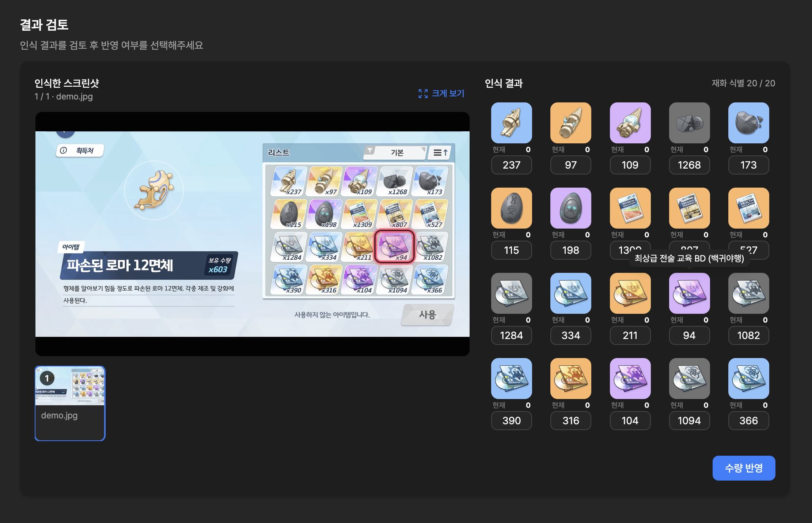Edit the quantity field showing 1268

pos(689,165)
